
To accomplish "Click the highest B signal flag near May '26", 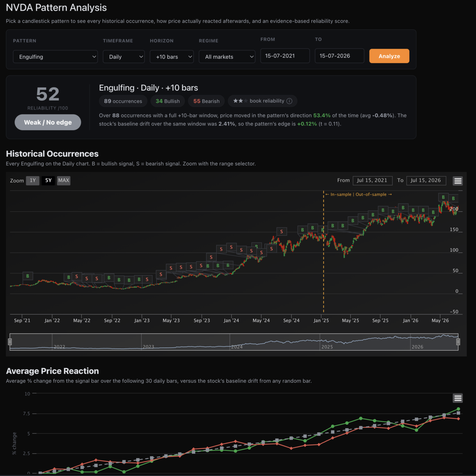I will (x=443, y=197).
